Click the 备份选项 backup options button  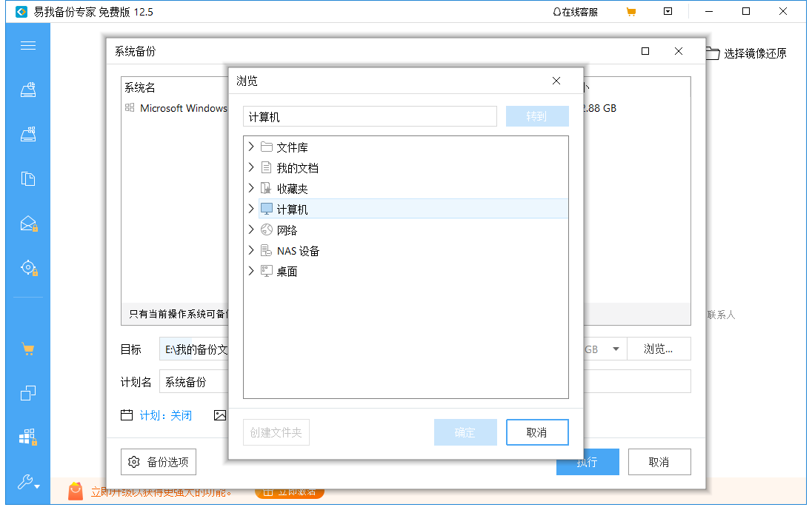tap(157, 461)
